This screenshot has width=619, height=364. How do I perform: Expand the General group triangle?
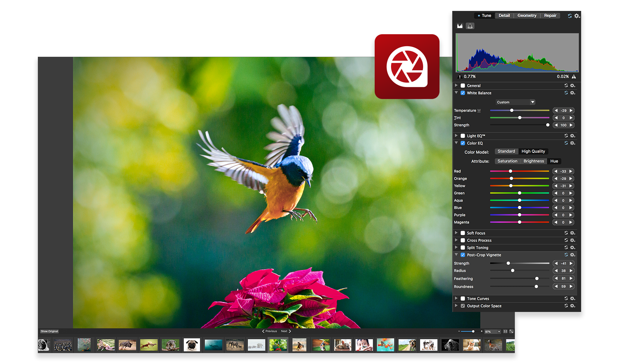pos(456,85)
